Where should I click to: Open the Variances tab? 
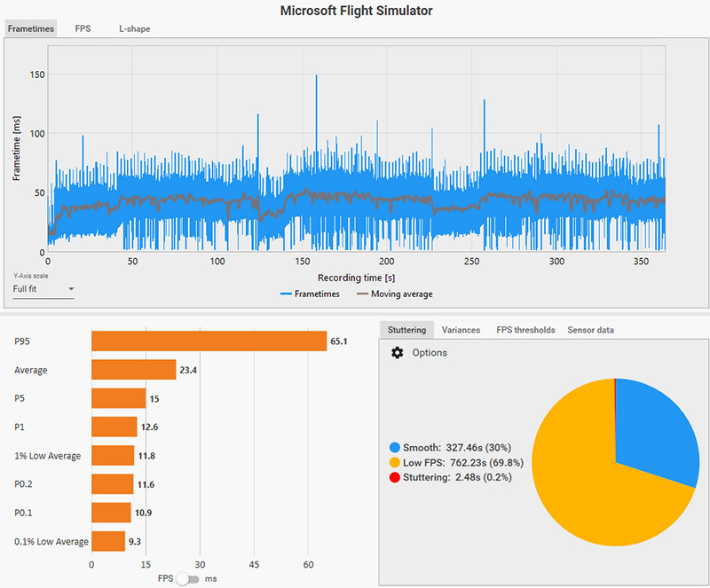pyautogui.click(x=461, y=330)
